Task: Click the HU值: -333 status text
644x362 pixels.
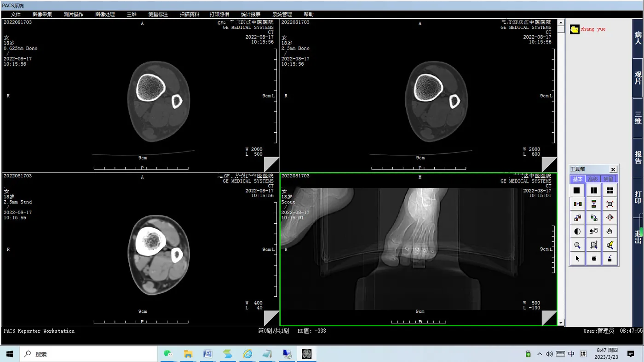Action: [x=312, y=331]
